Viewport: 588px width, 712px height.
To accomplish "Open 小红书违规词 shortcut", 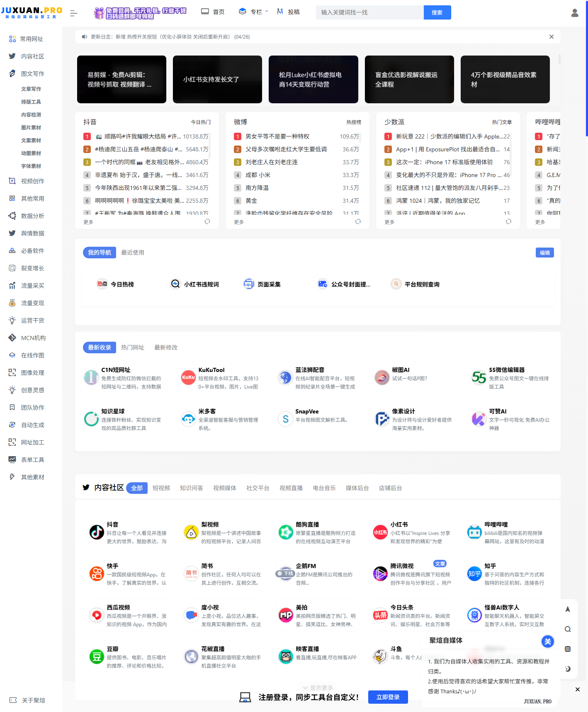I will pos(195,284).
